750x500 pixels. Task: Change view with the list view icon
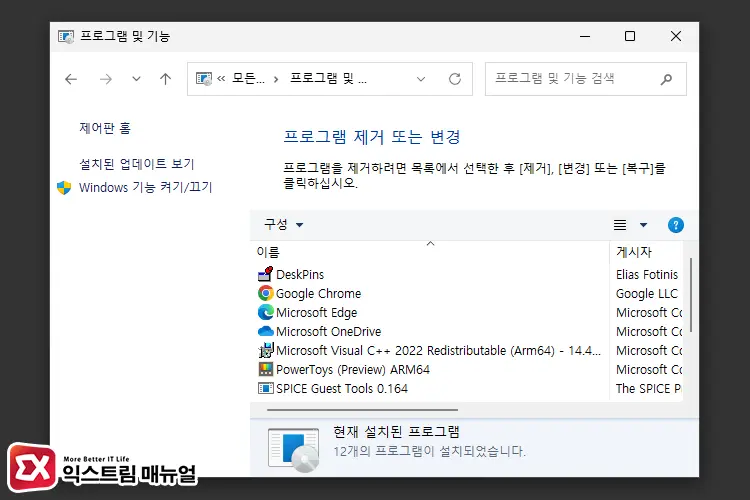[x=620, y=225]
